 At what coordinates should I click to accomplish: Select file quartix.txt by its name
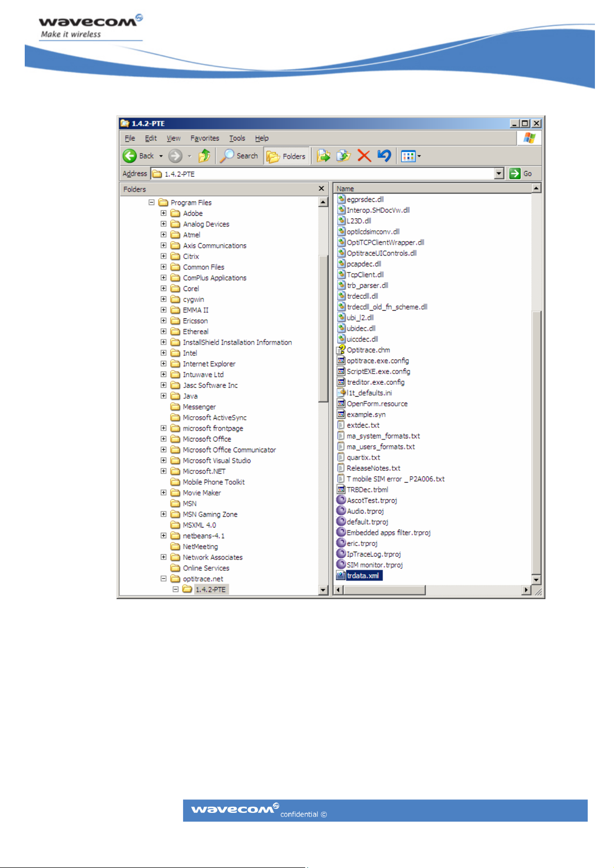pos(363,457)
